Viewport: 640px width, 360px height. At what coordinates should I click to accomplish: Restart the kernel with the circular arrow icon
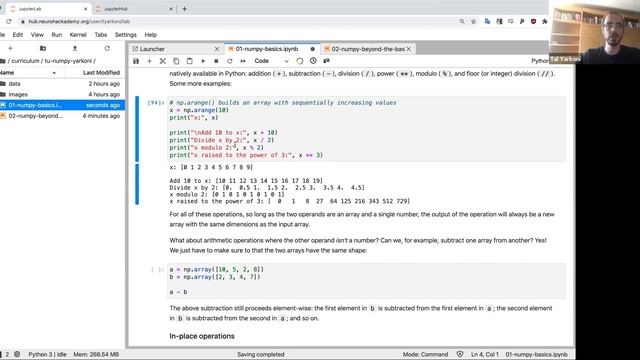pos(229,61)
